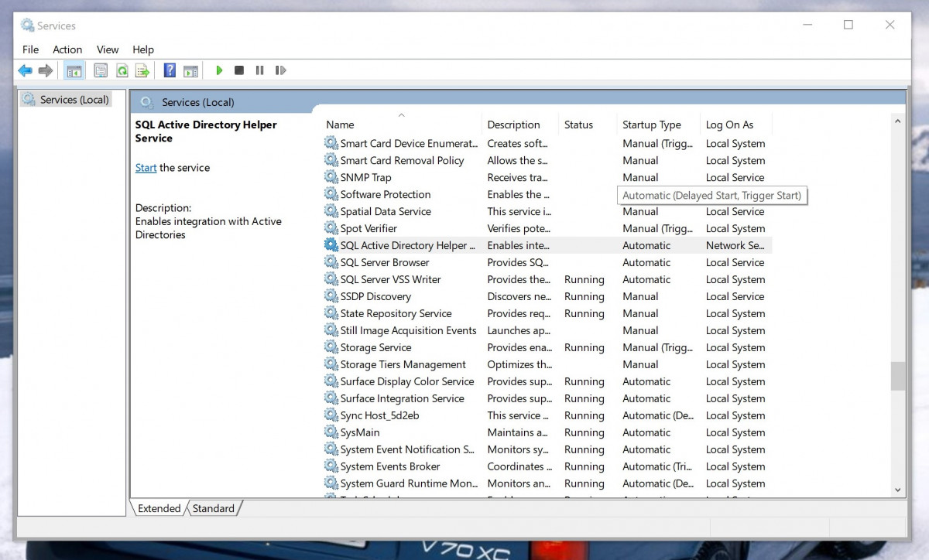
Task: Click the Back arrow in toolbar
Action: pyautogui.click(x=26, y=70)
